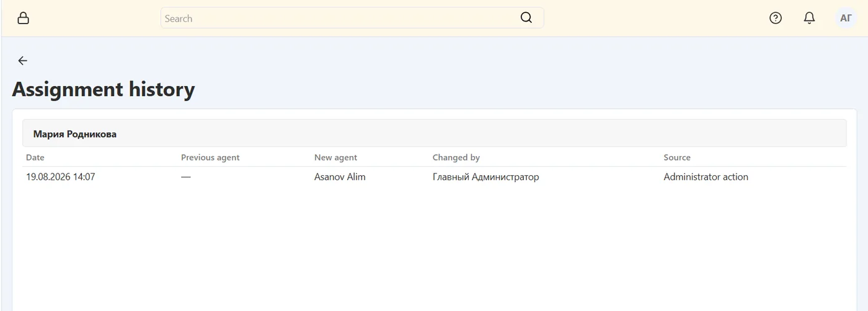Open the notifications bell
The width and height of the screenshot is (868, 311).
pos(809,18)
